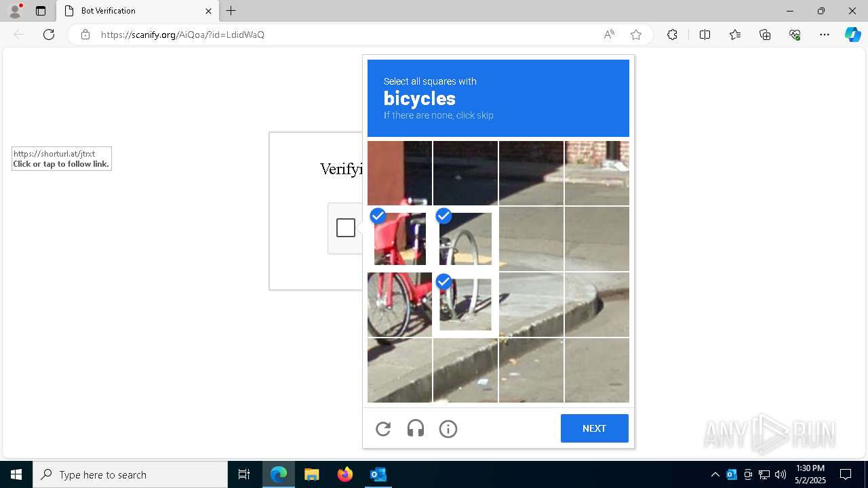Open the Favorites list

coord(735,35)
